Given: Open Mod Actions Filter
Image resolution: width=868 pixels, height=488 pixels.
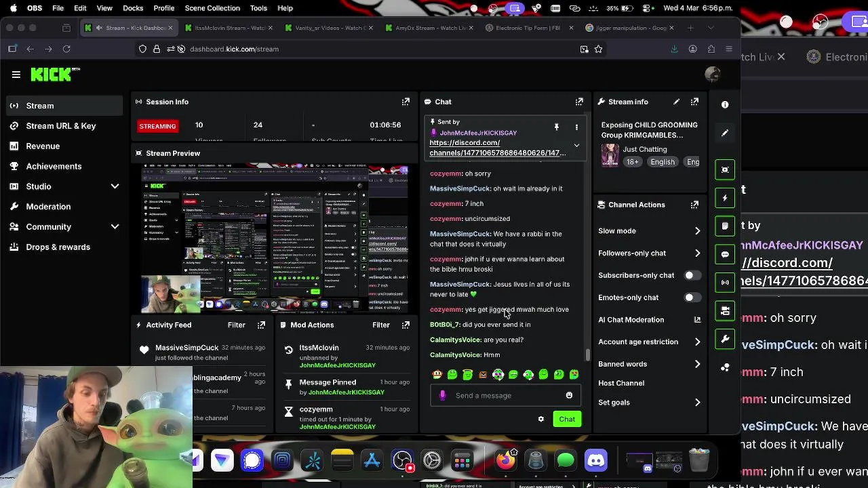Looking at the screenshot, I should point(380,325).
